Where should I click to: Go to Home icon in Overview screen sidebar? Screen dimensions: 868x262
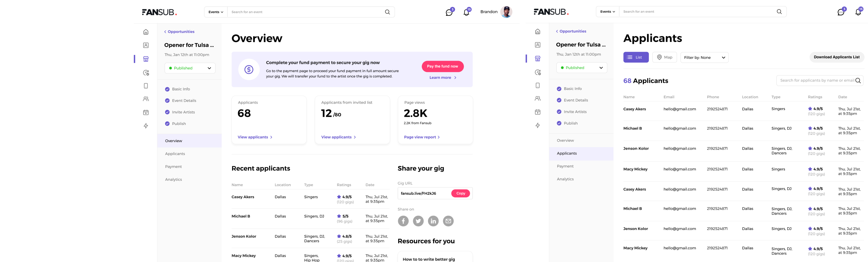click(146, 32)
